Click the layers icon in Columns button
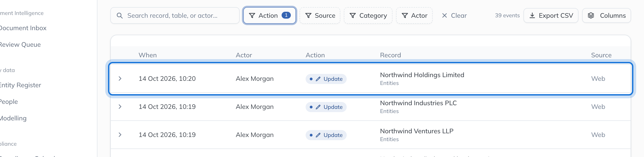The image size is (644, 157). [591, 15]
